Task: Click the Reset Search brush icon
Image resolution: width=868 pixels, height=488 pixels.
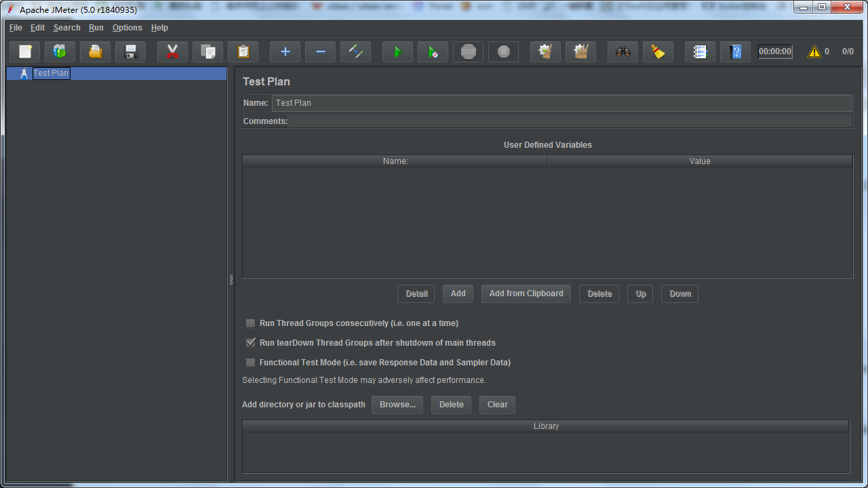Action: 658,52
